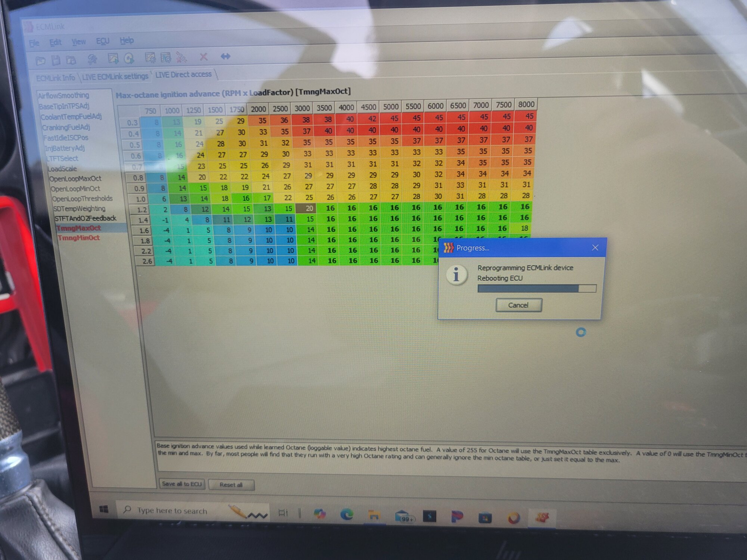Select STFTAndO2Feedback in the table list
Screen dimensions: 747x560
86,218
